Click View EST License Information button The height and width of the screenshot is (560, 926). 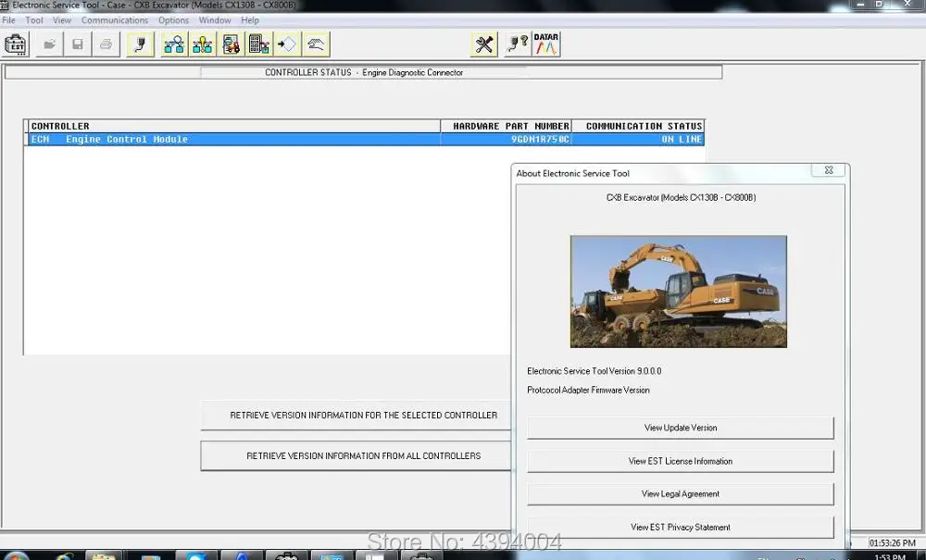(681, 462)
